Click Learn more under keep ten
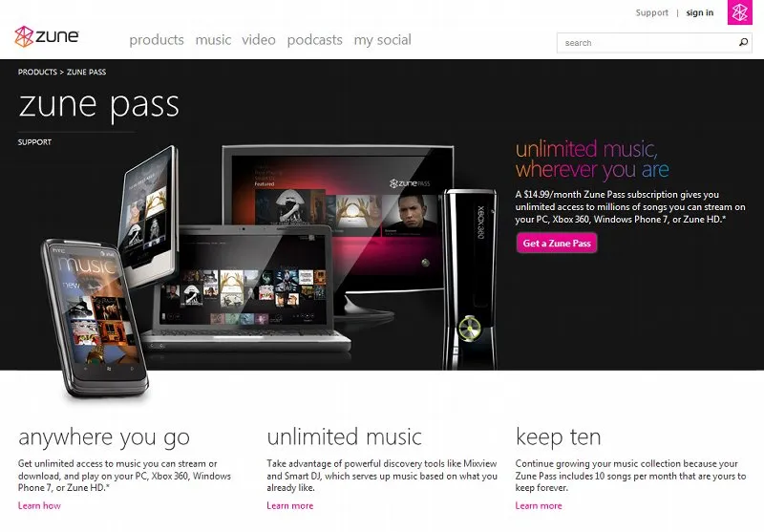 tap(539, 505)
